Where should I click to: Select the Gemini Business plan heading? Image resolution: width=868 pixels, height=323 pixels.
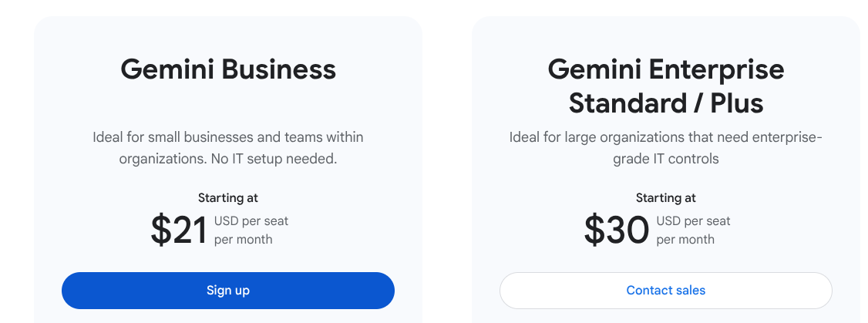click(228, 69)
